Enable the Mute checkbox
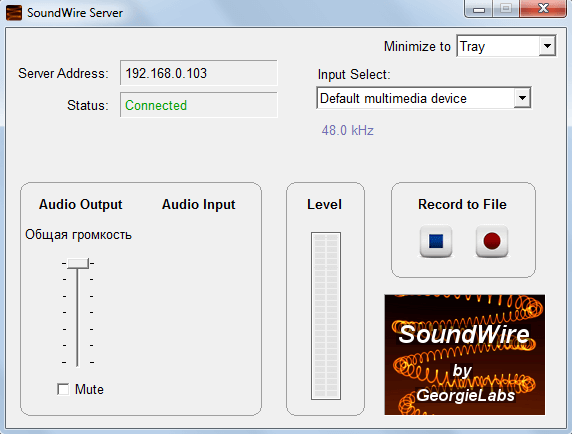 click(x=63, y=389)
